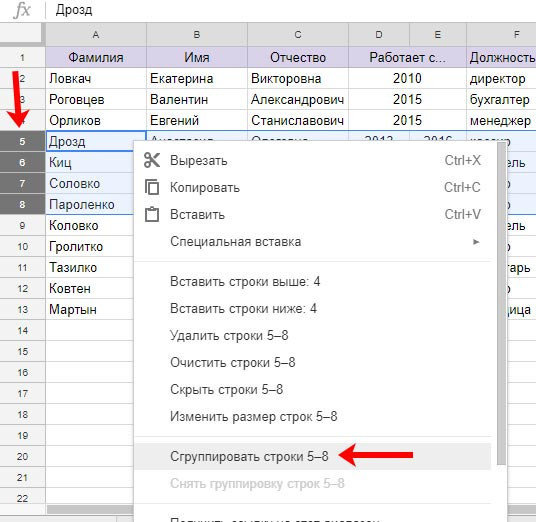Click cell containing Екатерина
This screenshot has height=522, width=536.
pyautogui.click(x=197, y=78)
